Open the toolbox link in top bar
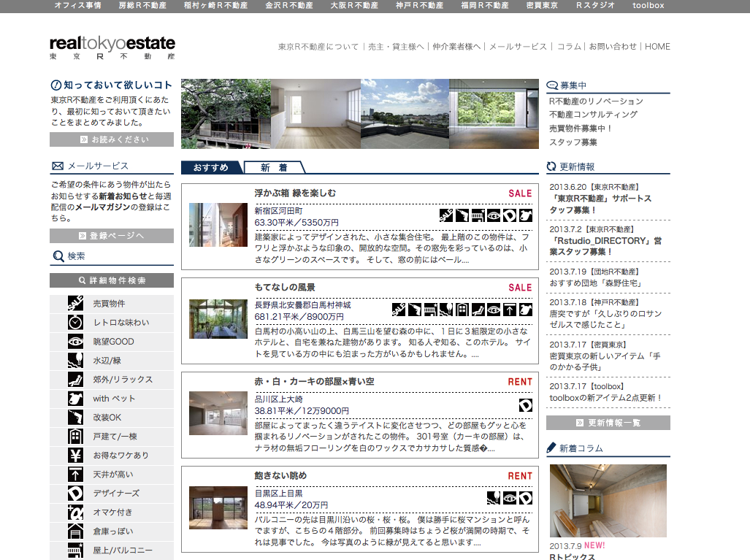 (x=648, y=6)
